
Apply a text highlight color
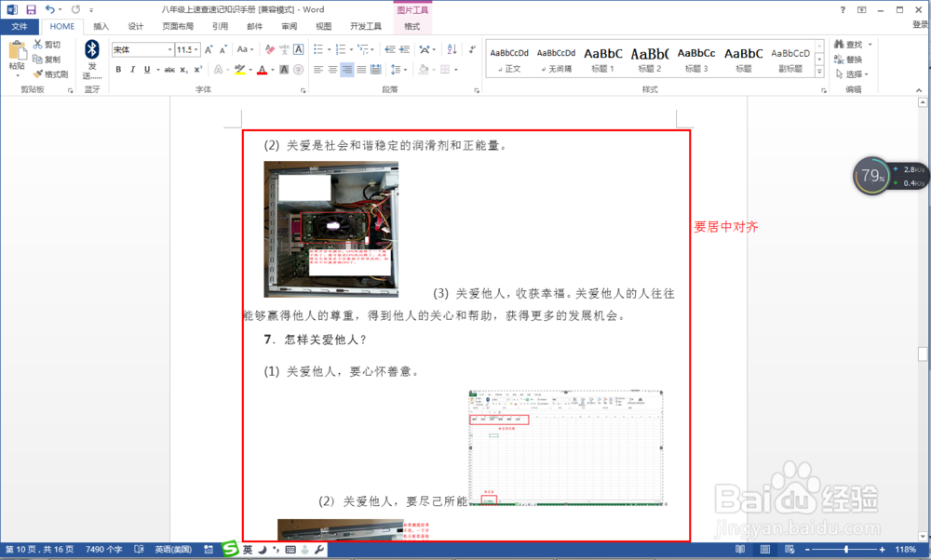pos(240,71)
